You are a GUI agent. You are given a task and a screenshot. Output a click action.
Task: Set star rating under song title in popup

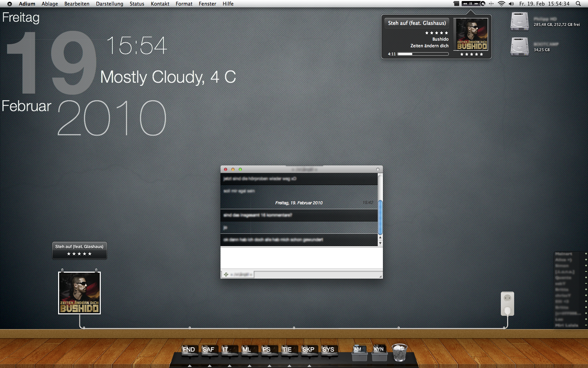tap(436, 33)
